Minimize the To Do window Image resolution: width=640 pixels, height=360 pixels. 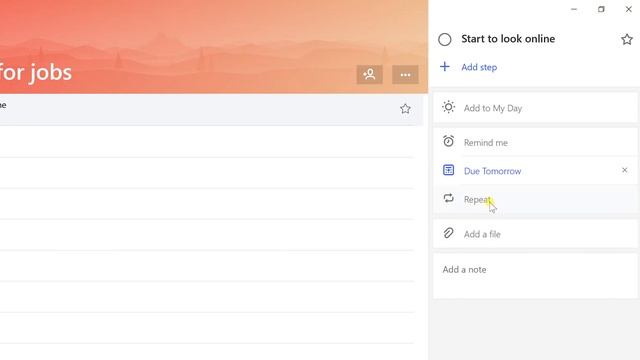pyautogui.click(x=574, y=9)
